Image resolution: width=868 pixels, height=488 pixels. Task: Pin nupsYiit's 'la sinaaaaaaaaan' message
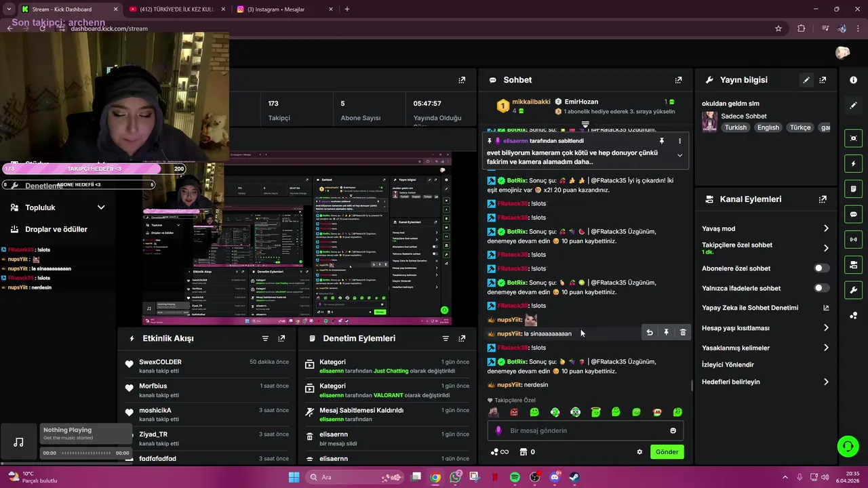click(666, 332)
